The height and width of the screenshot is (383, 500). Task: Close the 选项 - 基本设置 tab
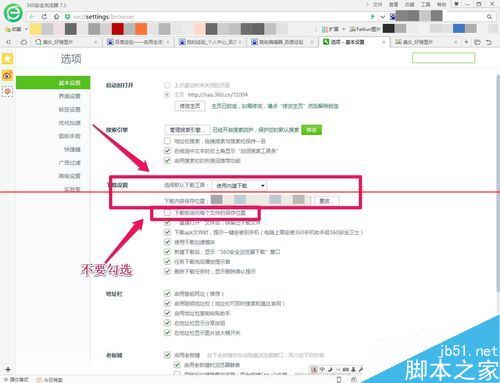(383, 42)
